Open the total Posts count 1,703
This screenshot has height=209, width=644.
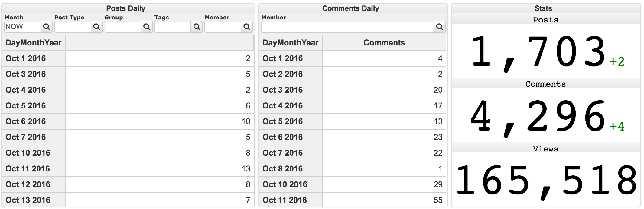(x=538, y=51)
